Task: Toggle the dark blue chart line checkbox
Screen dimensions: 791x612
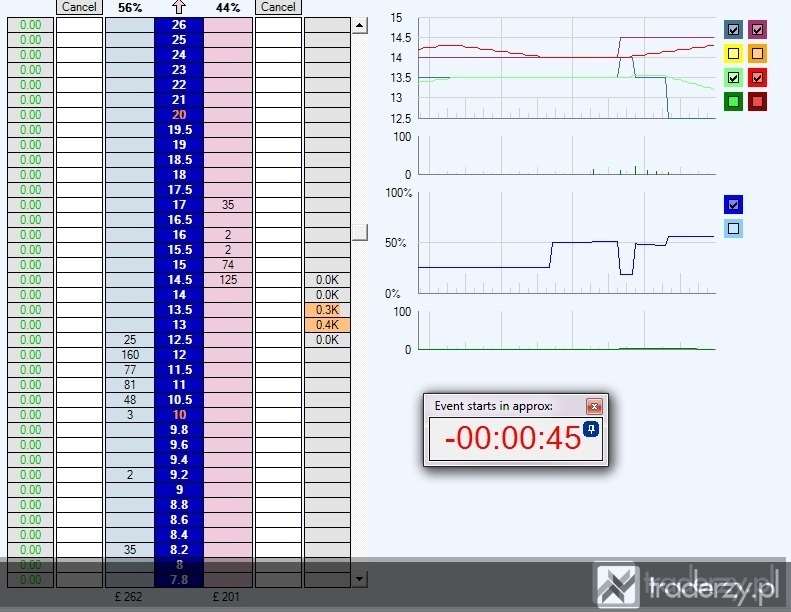Action: (733, 30)
